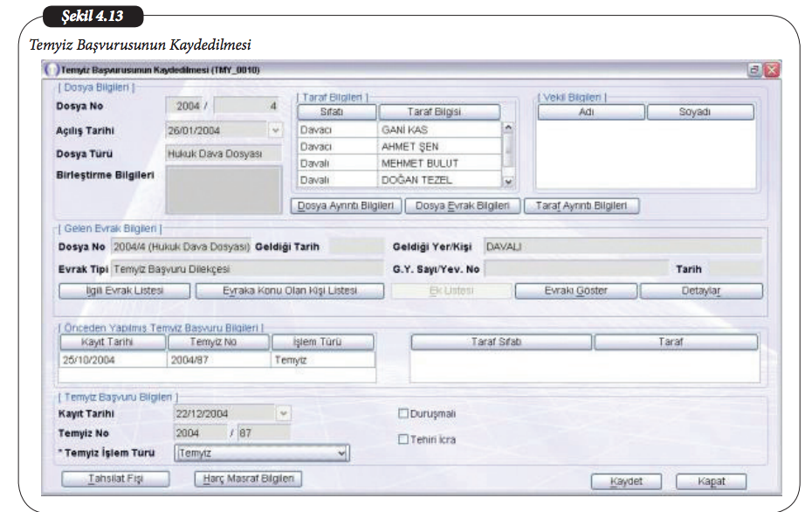
Task: Click the Kaydet button
Action: pos(626,481)
